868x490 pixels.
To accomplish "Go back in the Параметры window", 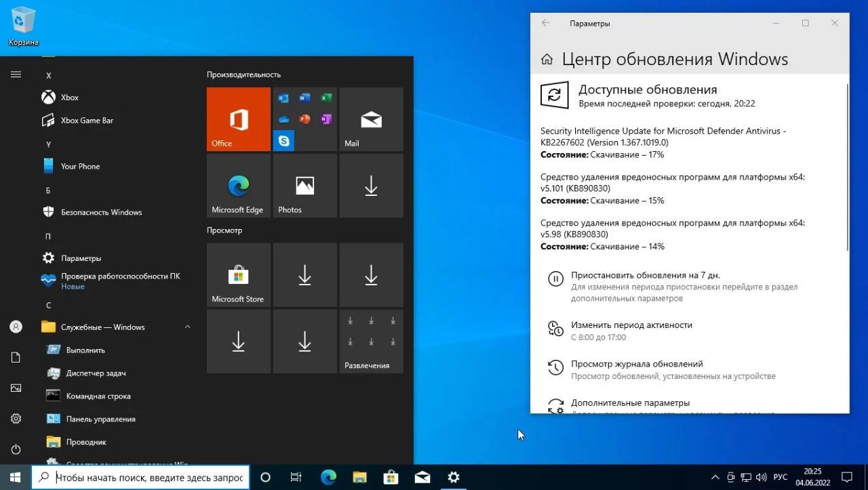I will tap(546, 23).
